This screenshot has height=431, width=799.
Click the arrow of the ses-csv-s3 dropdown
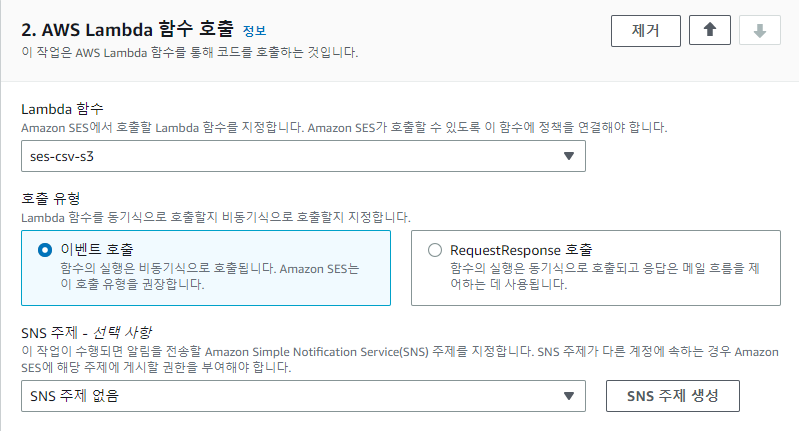point(568,156)
